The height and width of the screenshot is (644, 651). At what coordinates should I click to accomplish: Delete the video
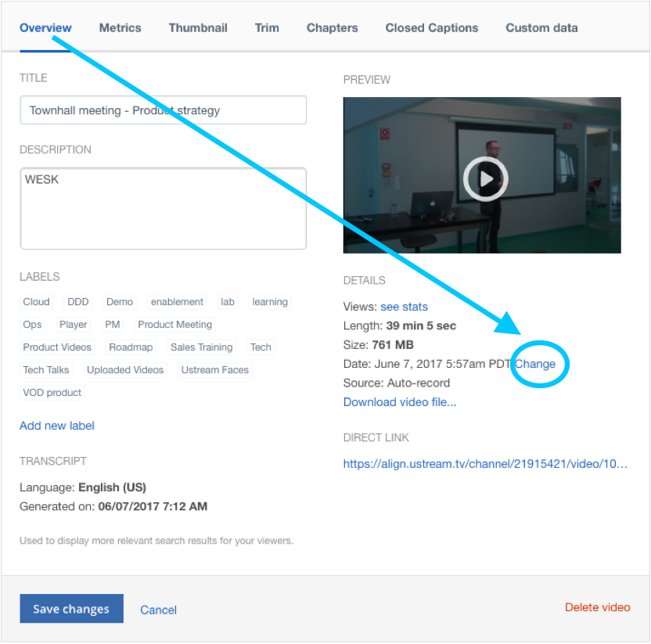point(597,606)
